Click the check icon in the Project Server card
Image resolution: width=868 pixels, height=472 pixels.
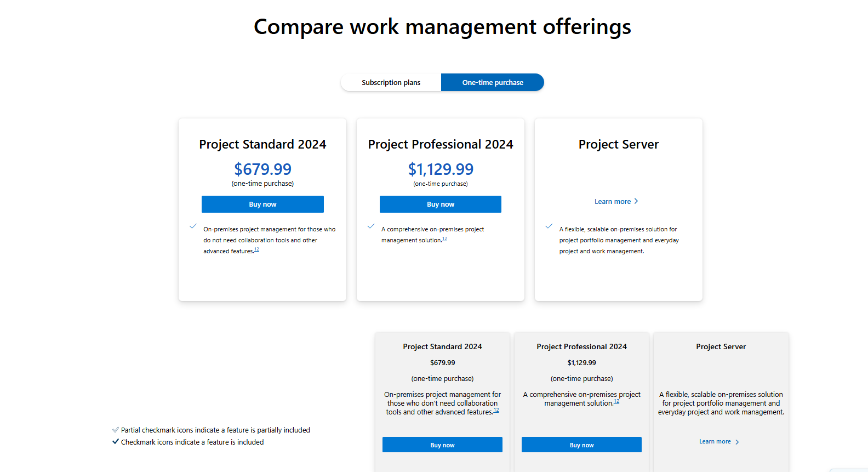[x=549, y=226]
